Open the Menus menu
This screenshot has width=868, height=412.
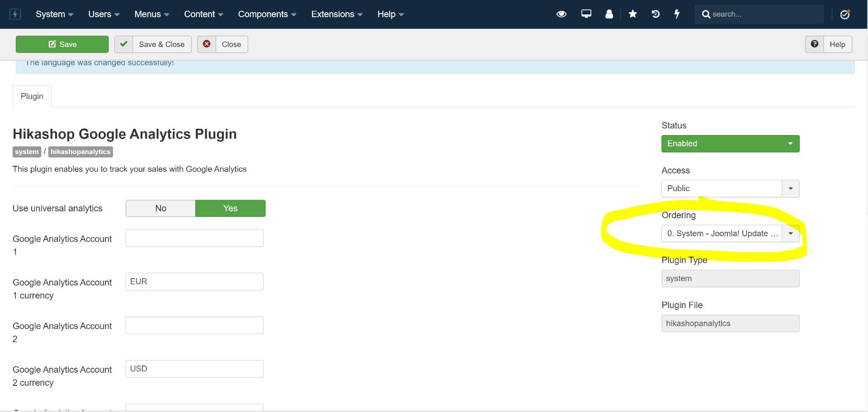pyautogui.click(x=152, y=14)
